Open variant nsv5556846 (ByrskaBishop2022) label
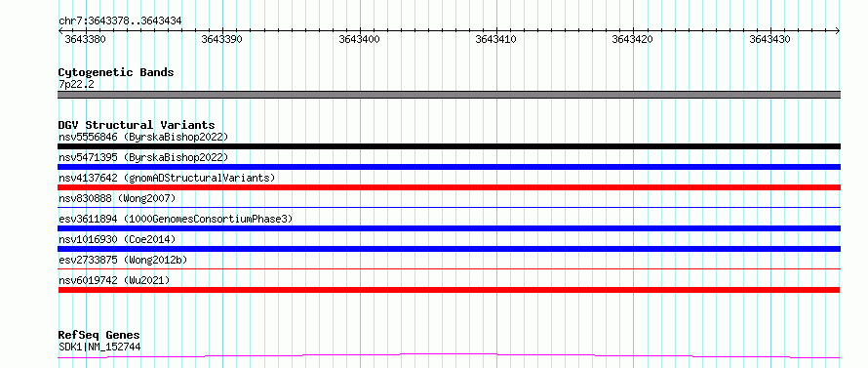Screen dimensions: 868x368 (x=143, y=137)
